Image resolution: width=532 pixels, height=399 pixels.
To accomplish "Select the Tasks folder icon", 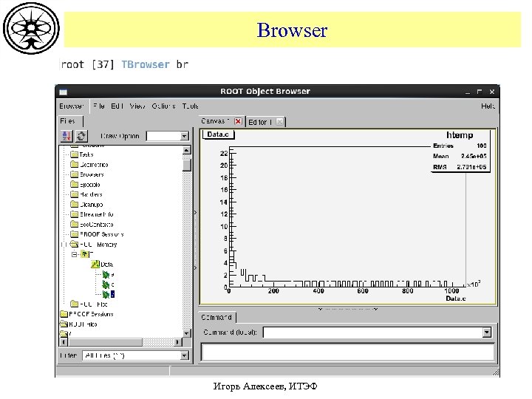I will point(74,154).
